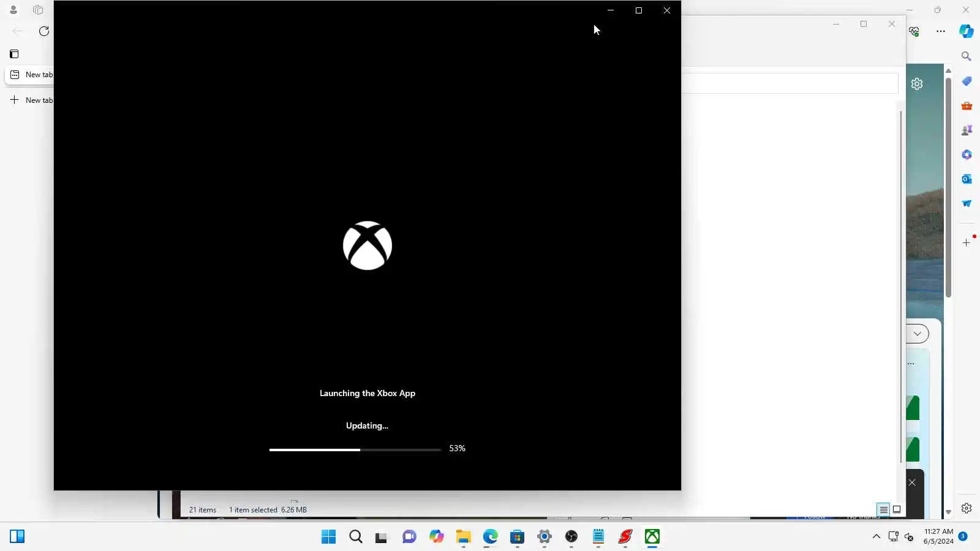Screen dimensions: 980x551
Task: Click the 'Updating...' status text
Action: click(x=367, y=425)
